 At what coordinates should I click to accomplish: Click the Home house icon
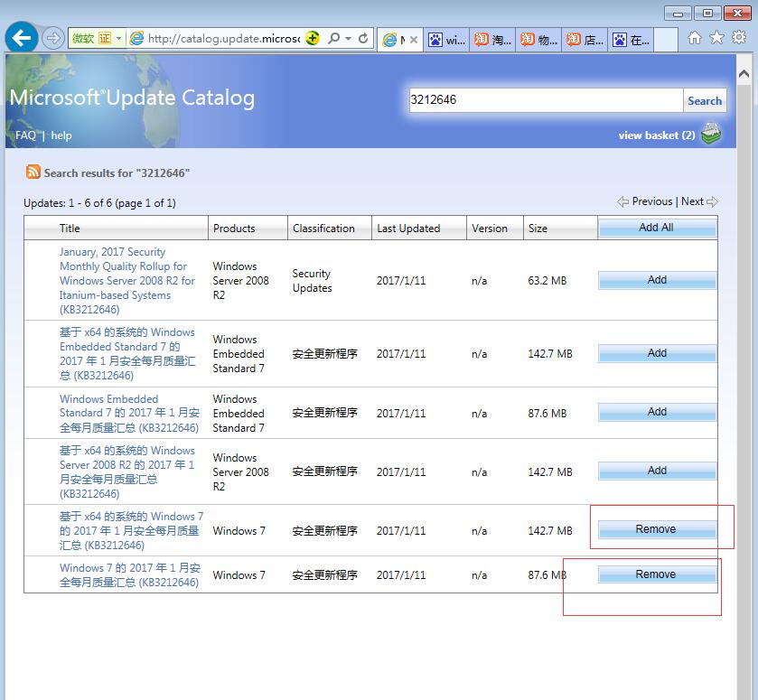click(695, 38)
